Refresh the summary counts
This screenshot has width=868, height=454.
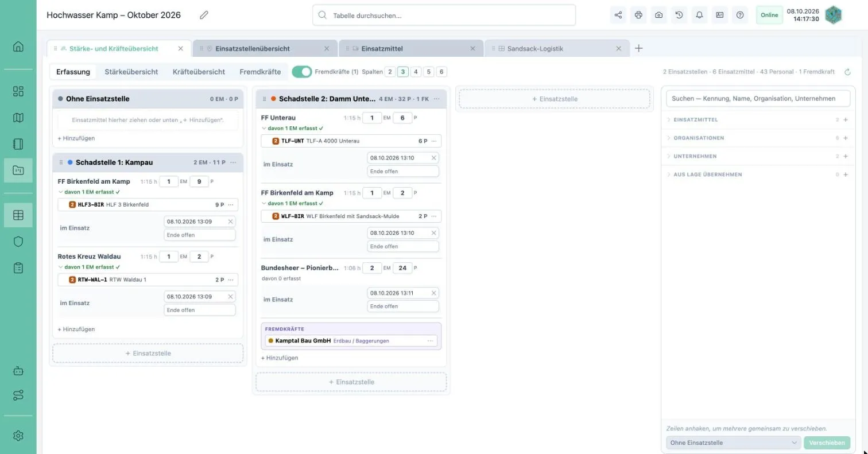click(x=847, y=72)
